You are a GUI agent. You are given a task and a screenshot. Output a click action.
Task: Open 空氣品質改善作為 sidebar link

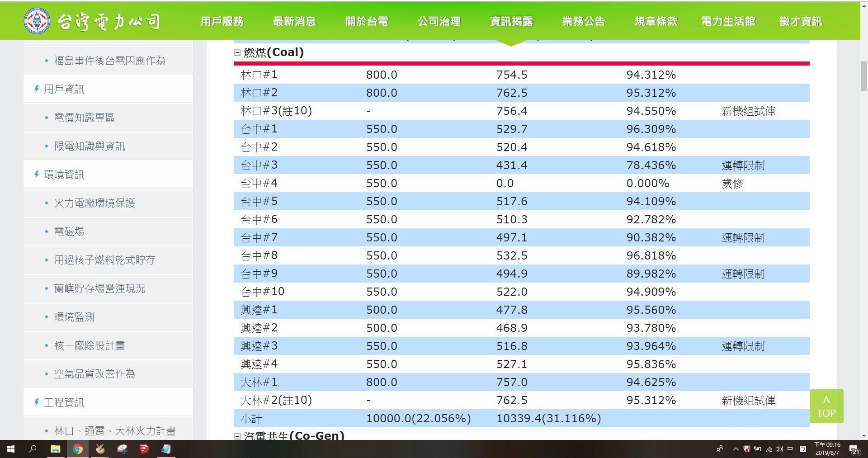pos(94,374)
